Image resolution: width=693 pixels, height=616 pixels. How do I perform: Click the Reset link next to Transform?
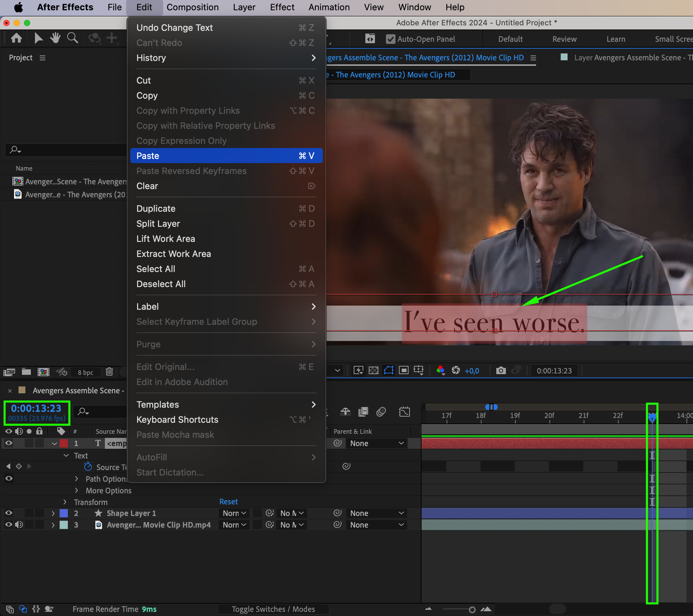pyautogui.click(x=228, y=502)
